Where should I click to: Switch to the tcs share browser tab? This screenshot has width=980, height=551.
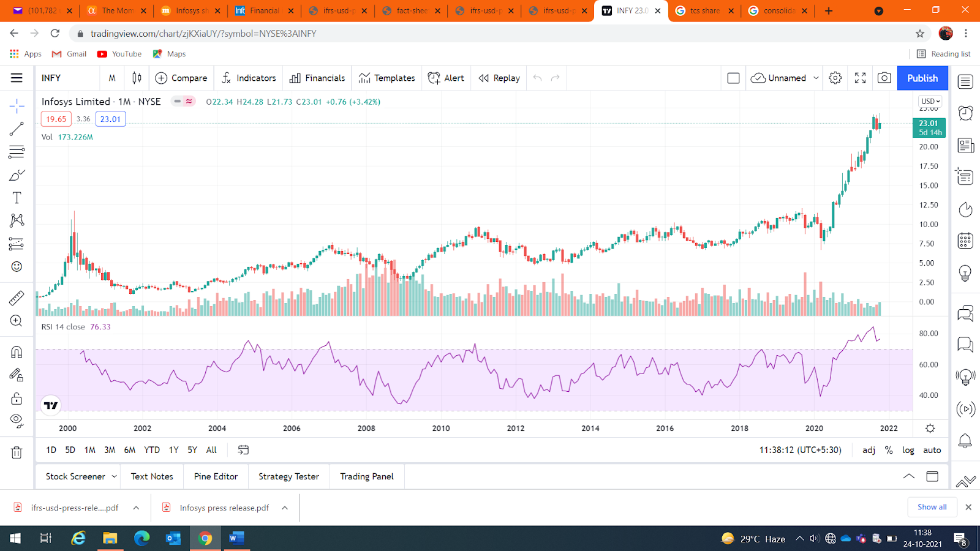(704, 10)
